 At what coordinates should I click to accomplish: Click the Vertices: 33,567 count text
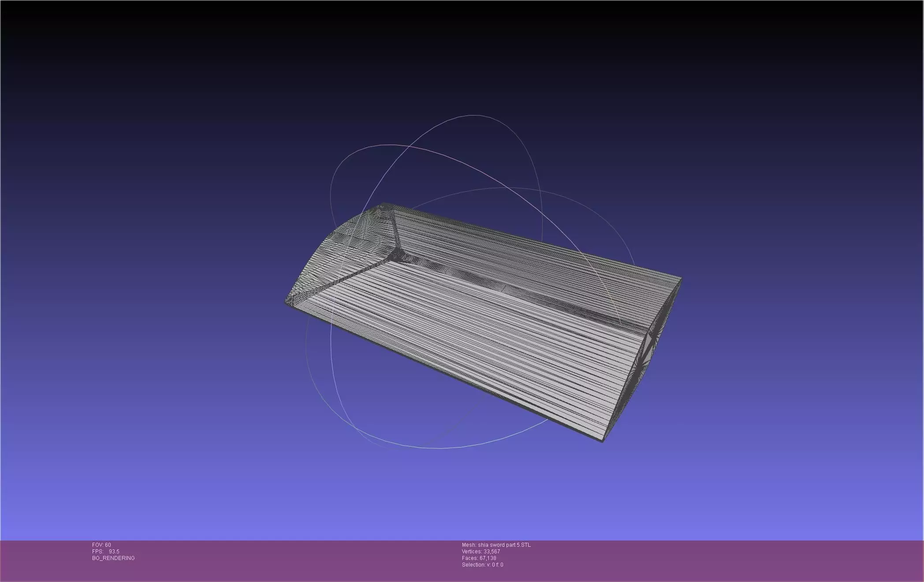pos(481,552)
